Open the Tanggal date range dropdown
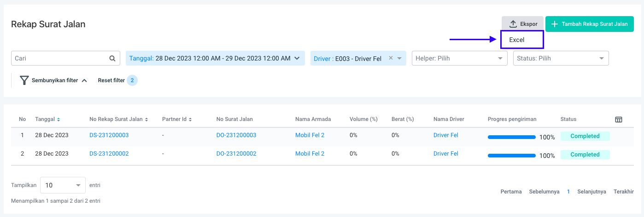The height and width of the screenshot is (217, 644). [215, 58]
